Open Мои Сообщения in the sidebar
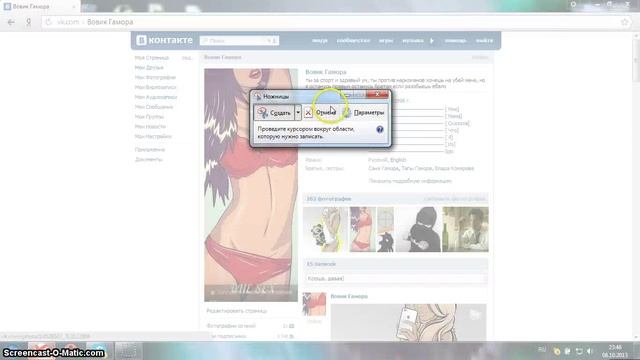The width and height of the screenshot is (640, 360). pos(154,107)
